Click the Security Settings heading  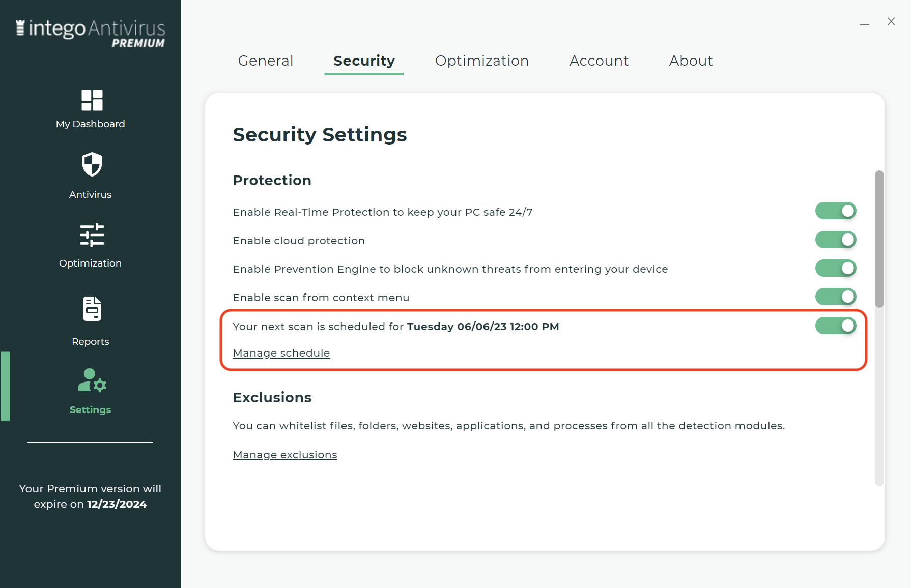tap(320, 135)
